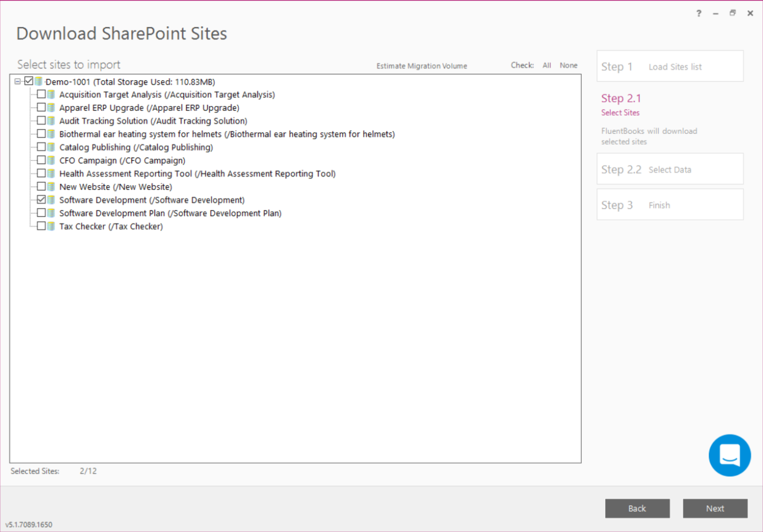
Task: Go to Step 3 Finish
Action: pyautogui.click(x=670, y=204)
